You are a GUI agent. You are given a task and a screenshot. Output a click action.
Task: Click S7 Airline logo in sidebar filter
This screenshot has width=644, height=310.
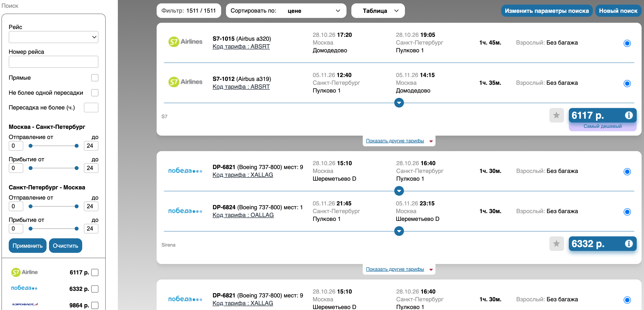click(x=24, y=272)
